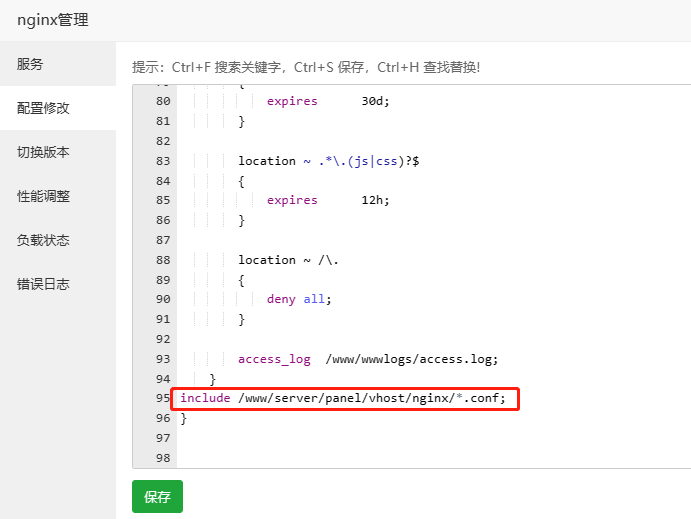Click closing brace on line 91

click(x=241, y=319)
